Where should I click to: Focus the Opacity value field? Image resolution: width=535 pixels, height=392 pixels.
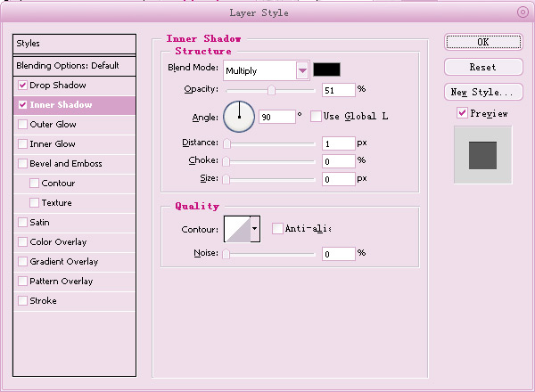[x=339, y=90]
